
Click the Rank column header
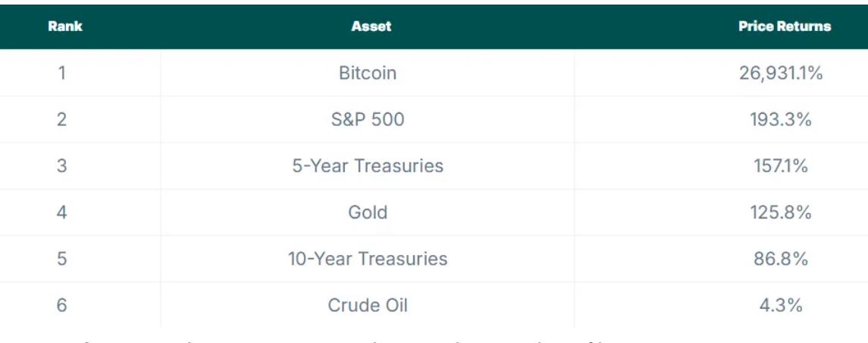(64, 26)
